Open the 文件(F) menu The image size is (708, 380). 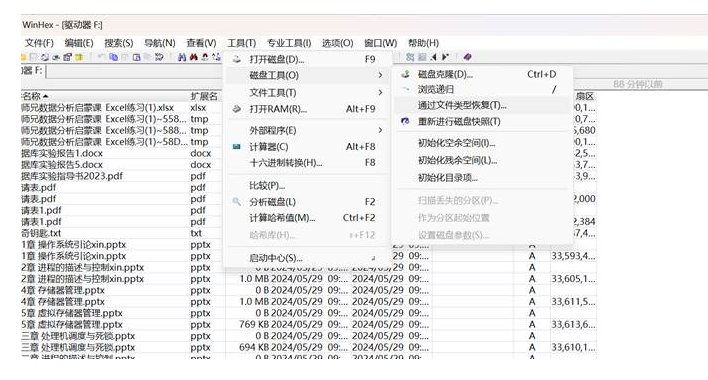(x=39, y=43)
